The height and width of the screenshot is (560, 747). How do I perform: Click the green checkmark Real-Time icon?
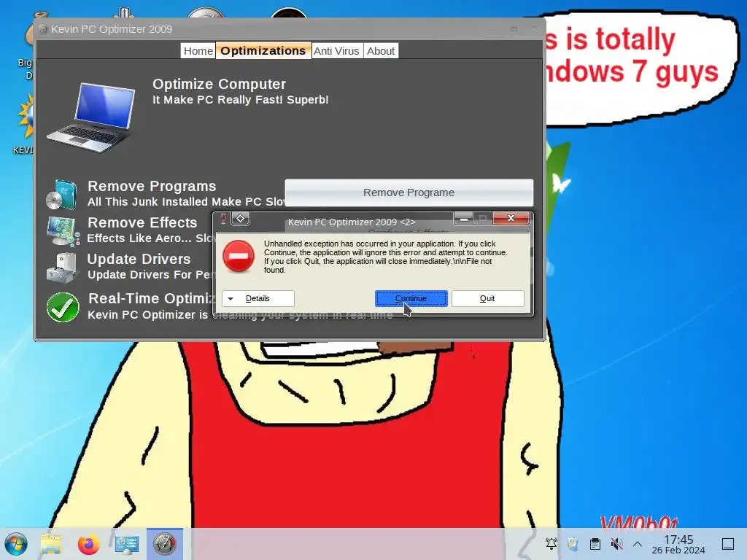(63, 307)
